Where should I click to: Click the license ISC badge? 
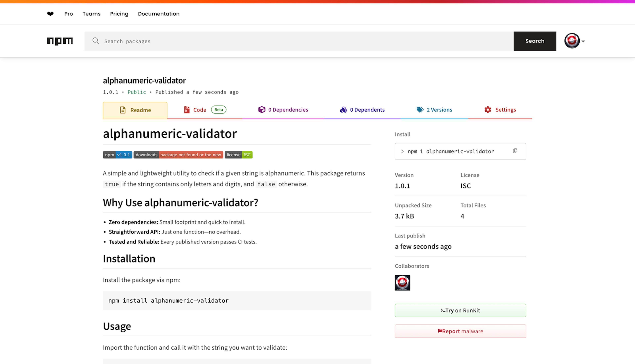tap(238, 155)
